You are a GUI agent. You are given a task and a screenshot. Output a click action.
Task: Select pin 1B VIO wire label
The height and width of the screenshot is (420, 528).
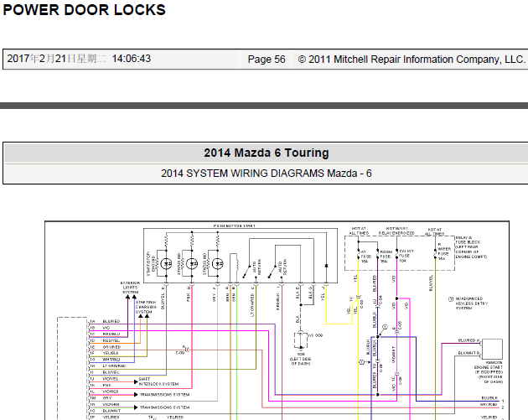(x=106, y=328)
